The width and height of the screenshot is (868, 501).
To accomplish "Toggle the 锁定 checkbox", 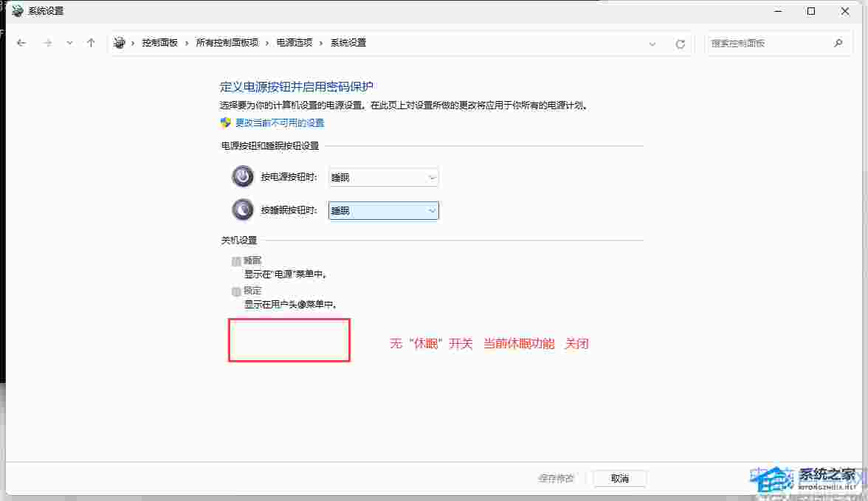I will tap(236, 291).
